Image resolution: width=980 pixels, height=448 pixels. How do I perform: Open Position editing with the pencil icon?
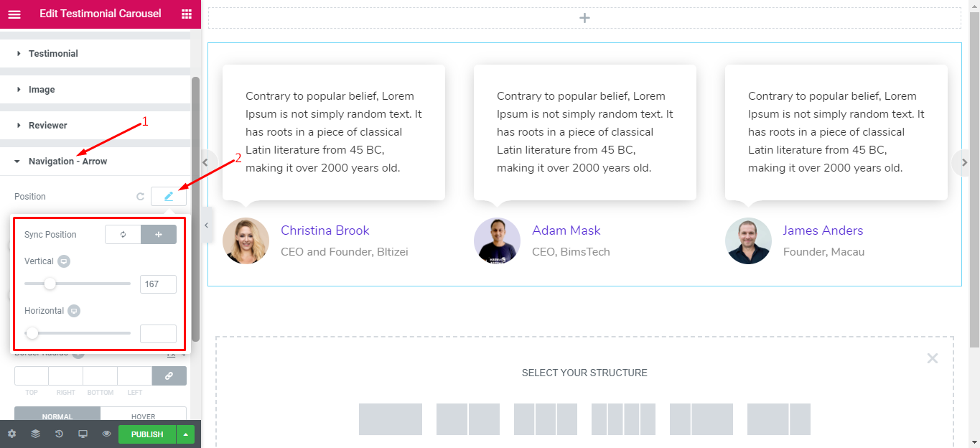169,196
